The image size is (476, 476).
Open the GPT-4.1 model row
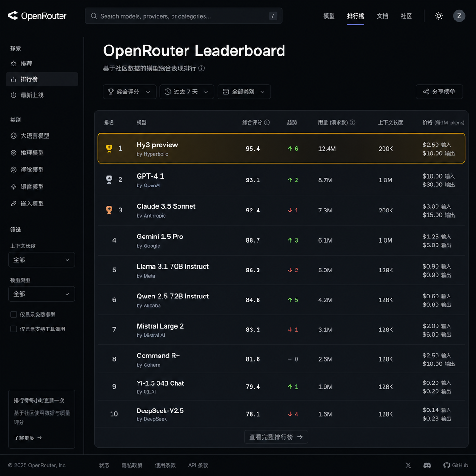point(281,180)
